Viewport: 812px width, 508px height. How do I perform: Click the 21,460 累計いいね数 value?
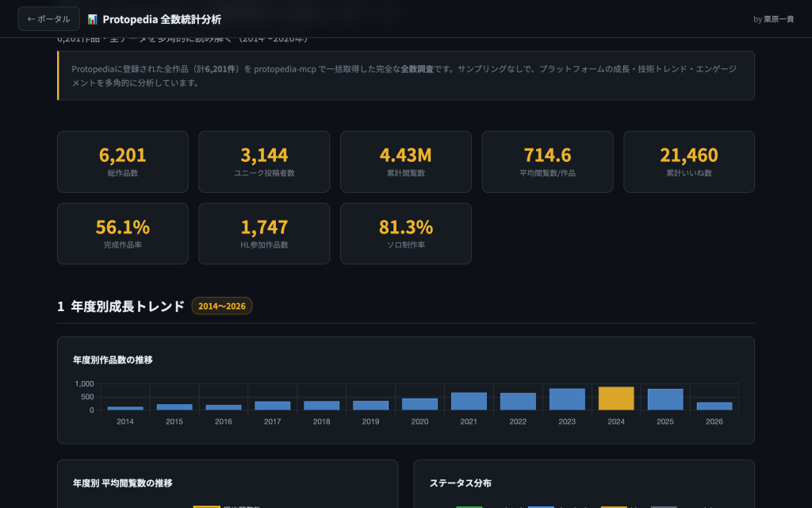pyautogui.click(x=689, y=155)
